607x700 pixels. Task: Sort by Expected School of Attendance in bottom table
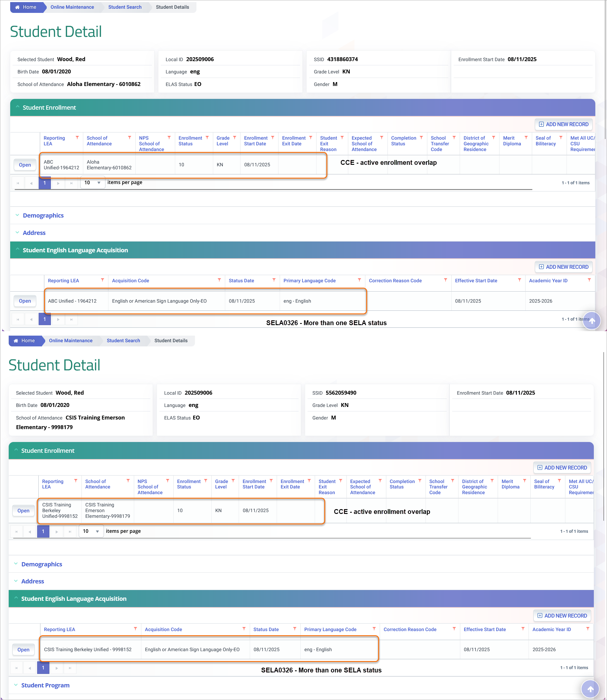click(362, 487)
